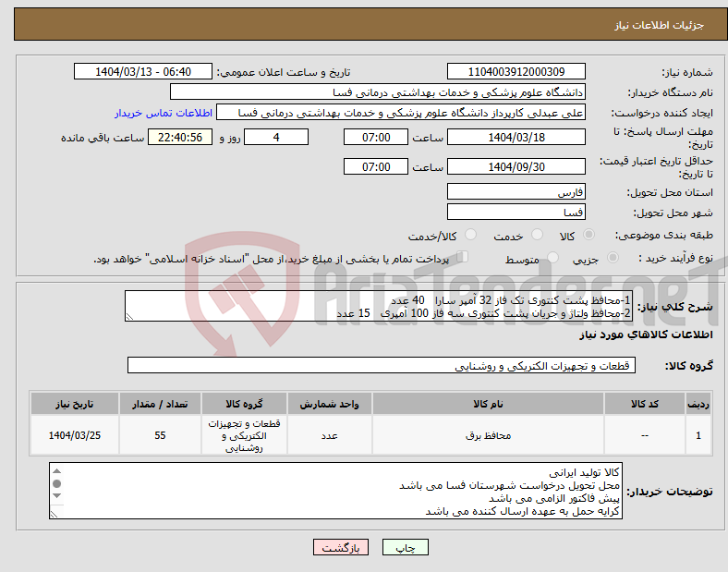Viewport: 728px width, 572px height.
Task: Click the price validity date 1404/09/30
Action: pyautogui.click(x=516, y=166)
